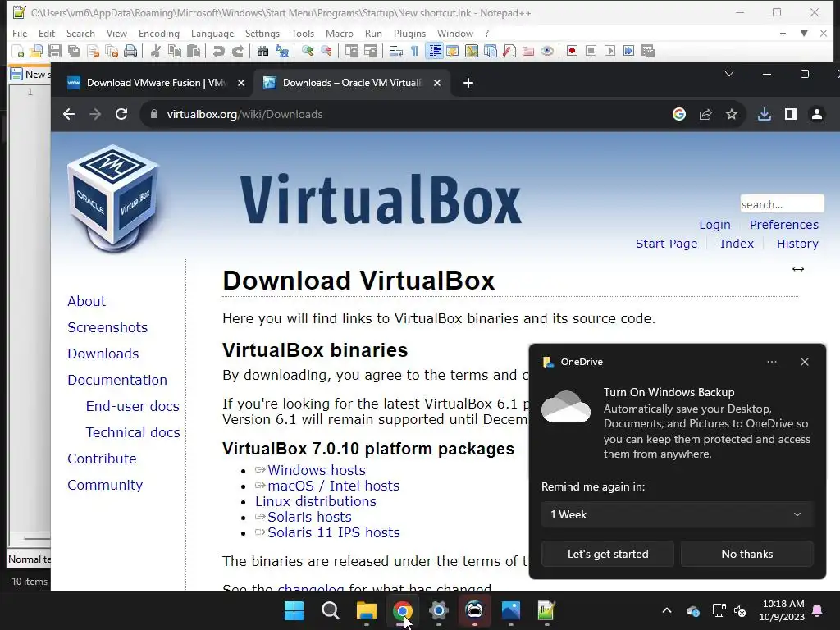Click the Cut scissors icon in Notepad++
The width and height of the screenshot is (840, 630).
[x=156, y=51]
